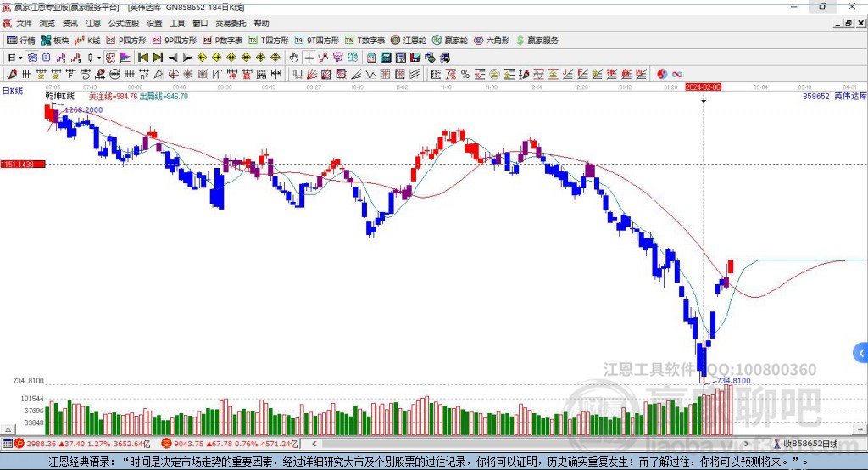
Task: Open the 帮助 menu
Action: (x=261, y=23)
